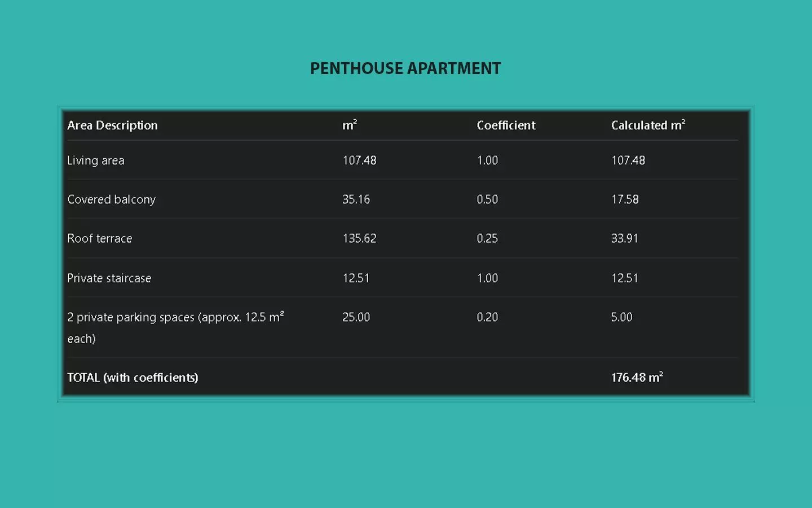This screenshot has height=508, width=812.
Task: Select the 35.16 balcony area value
Action: click(x=356, y=199)
